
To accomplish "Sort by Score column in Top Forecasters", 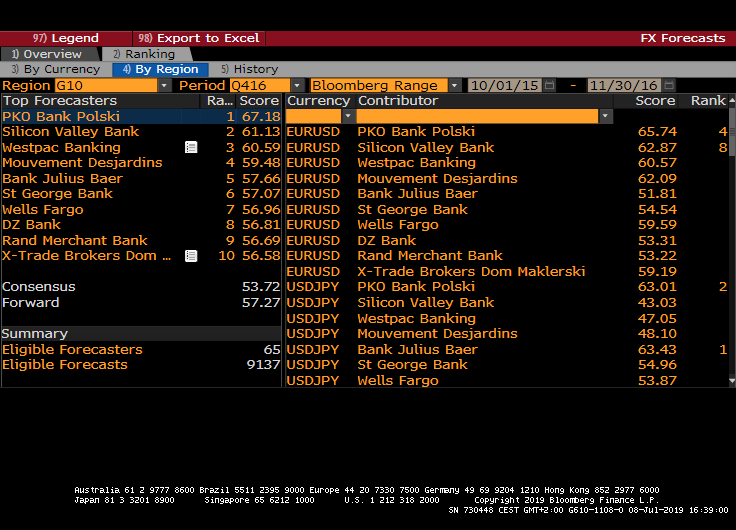I will click(259, 101).
